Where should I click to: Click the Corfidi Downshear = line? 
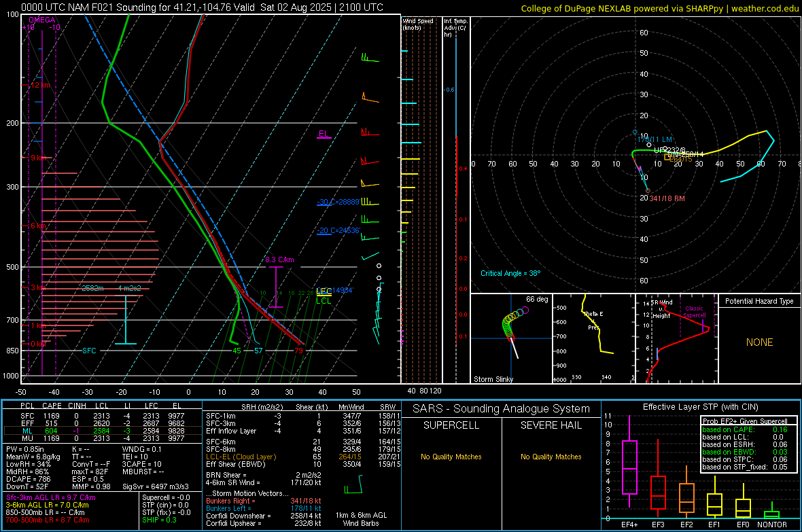click(264, 516)
